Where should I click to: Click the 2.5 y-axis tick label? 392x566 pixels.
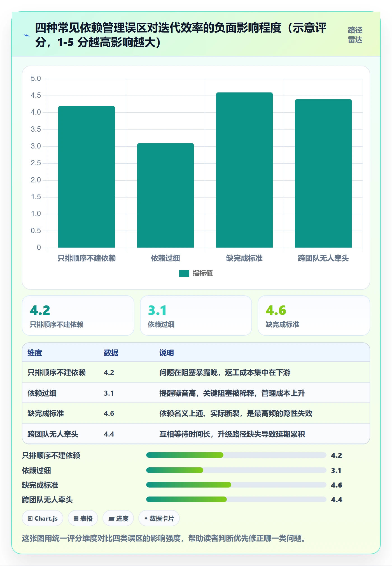(36, 163)
